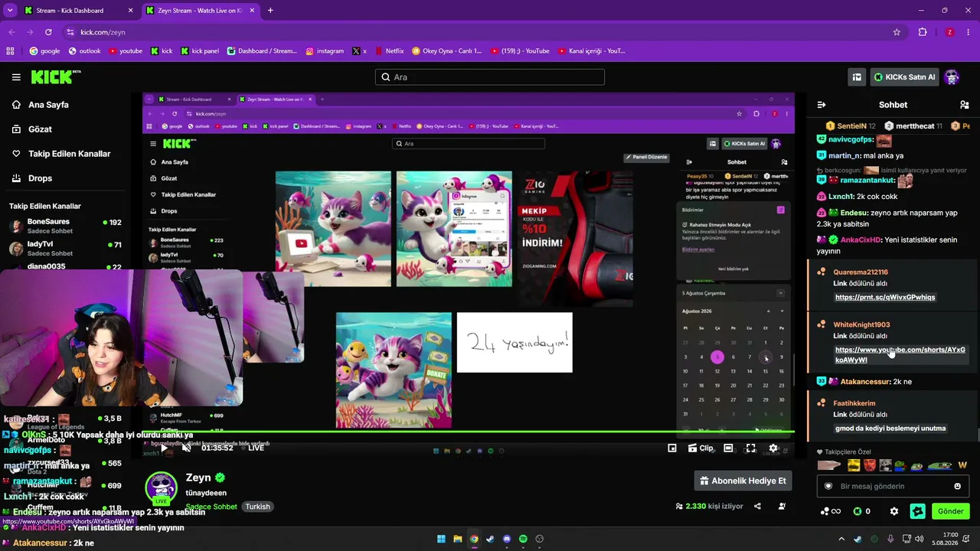Click the Turkish language tag
Screen dimensions: 980x551
coord(258,507)
